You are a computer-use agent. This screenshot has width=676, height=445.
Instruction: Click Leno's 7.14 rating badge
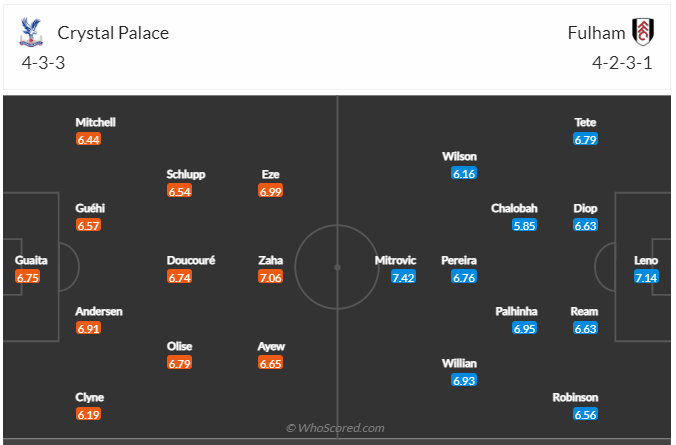[647, 277]
